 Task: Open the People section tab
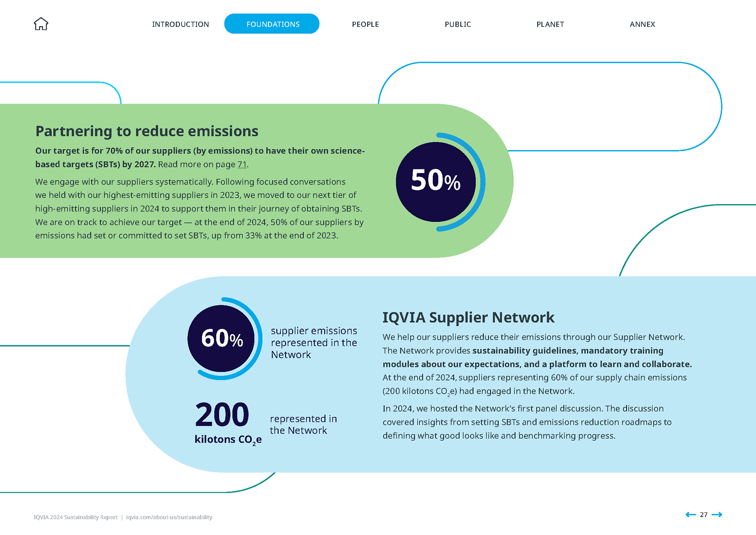pos(365,24)
